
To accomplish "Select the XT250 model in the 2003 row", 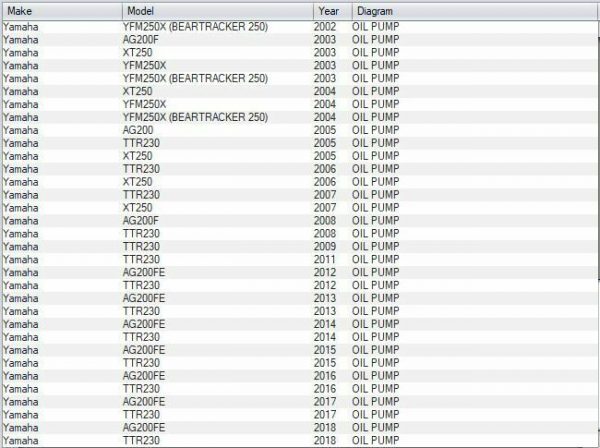I will 137,53.
